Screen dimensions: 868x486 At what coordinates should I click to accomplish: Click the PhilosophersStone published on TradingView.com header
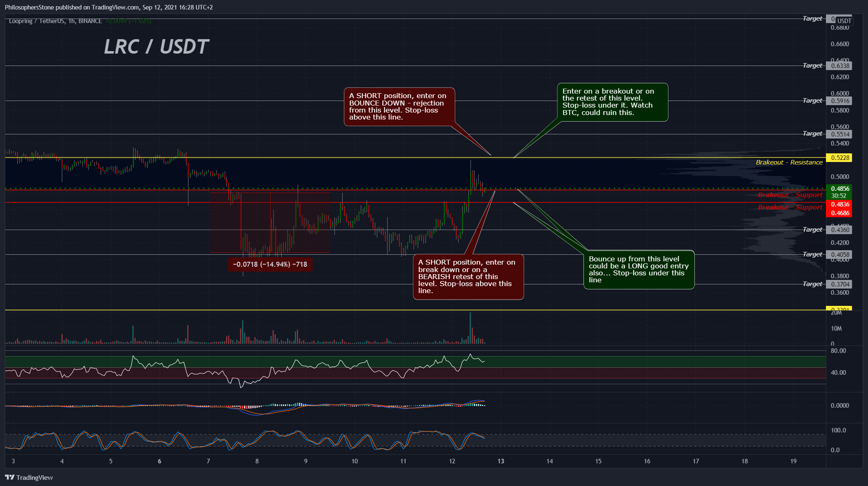pos(109,7)
